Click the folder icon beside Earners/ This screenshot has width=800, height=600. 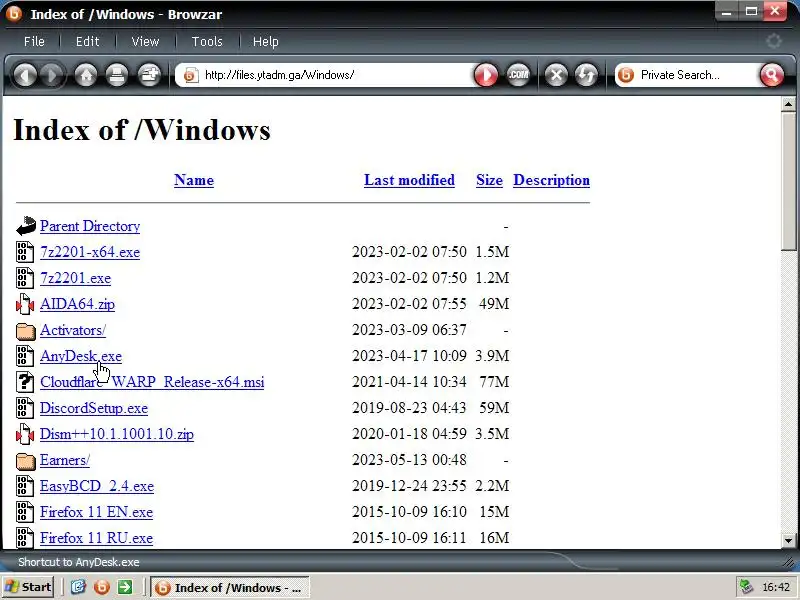pyautogui.click(x=26, y=461)
